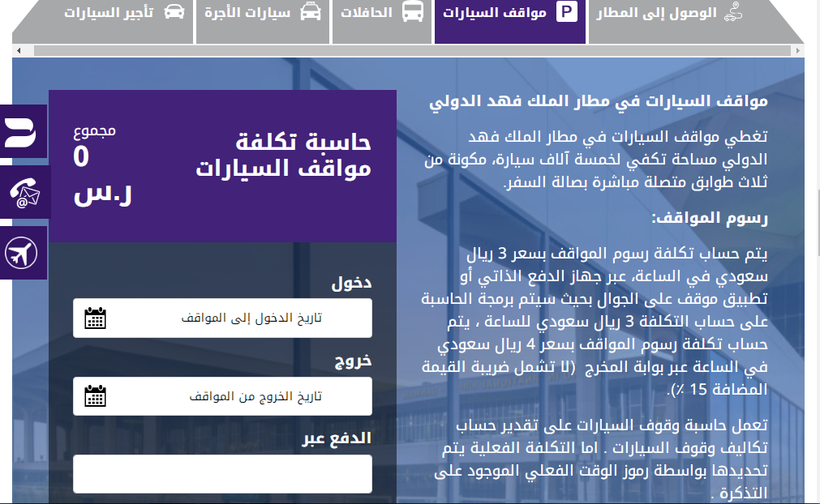Image resolution: width=820 pixels, height=504 pixels.
Task: Open the الدفع عبر payment method box
Action: 223,474
